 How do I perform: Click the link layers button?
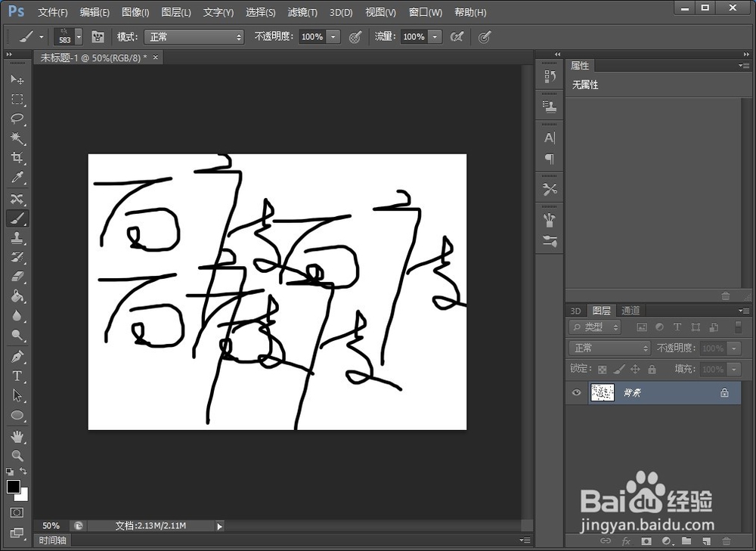pos(606,541)
